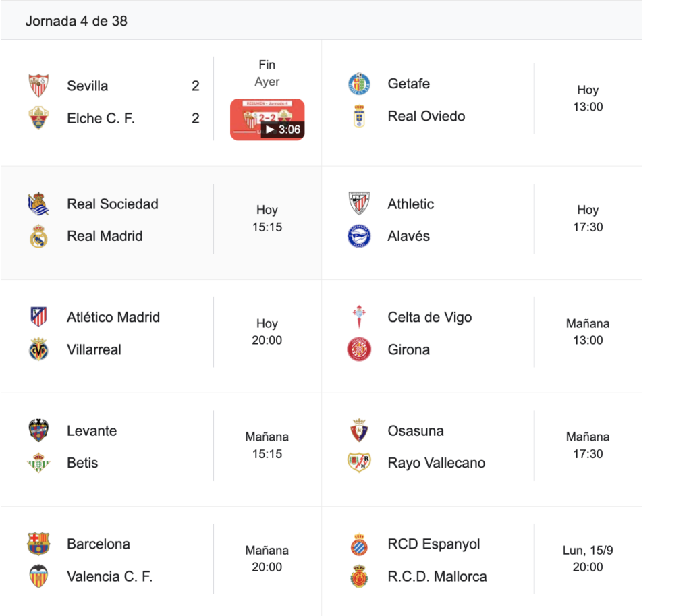The height and width of the screenshot is (616, 691).
Task: Open the Valencia C. F. team name
Action: pos(110,576)
